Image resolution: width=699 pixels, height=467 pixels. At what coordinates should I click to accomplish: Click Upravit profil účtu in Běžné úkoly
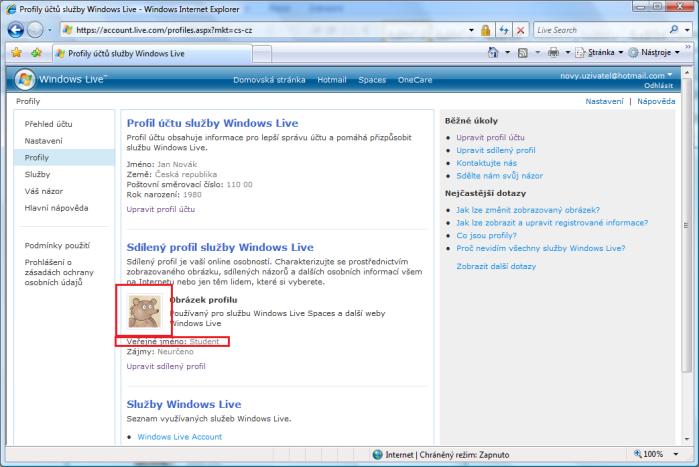pyautogui.click(x=490, y=137)
